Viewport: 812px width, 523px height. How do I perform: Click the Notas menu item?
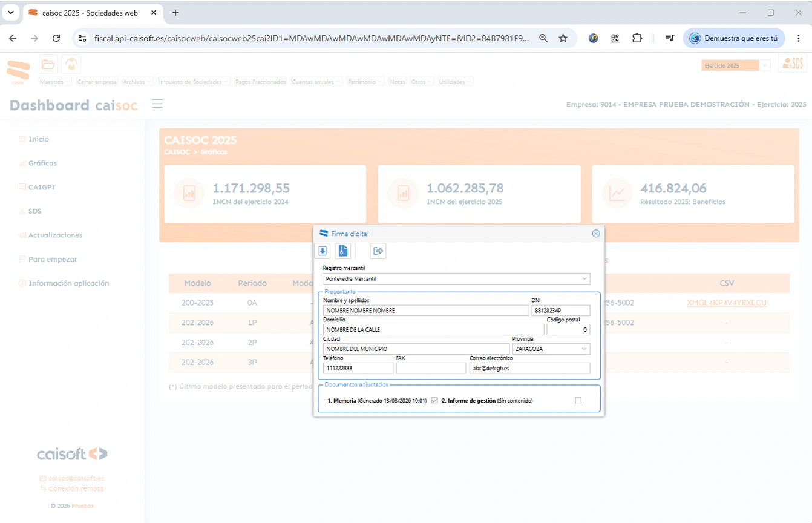(398, 82)
